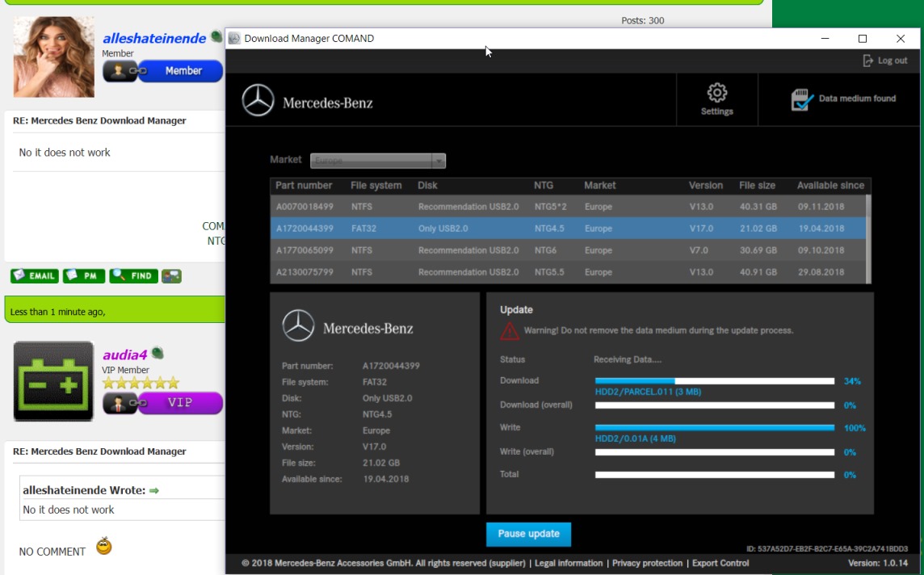This screenshot has height=575, width=924.
Task: Close the Download Manager window
Action: (x=900, y=38)
